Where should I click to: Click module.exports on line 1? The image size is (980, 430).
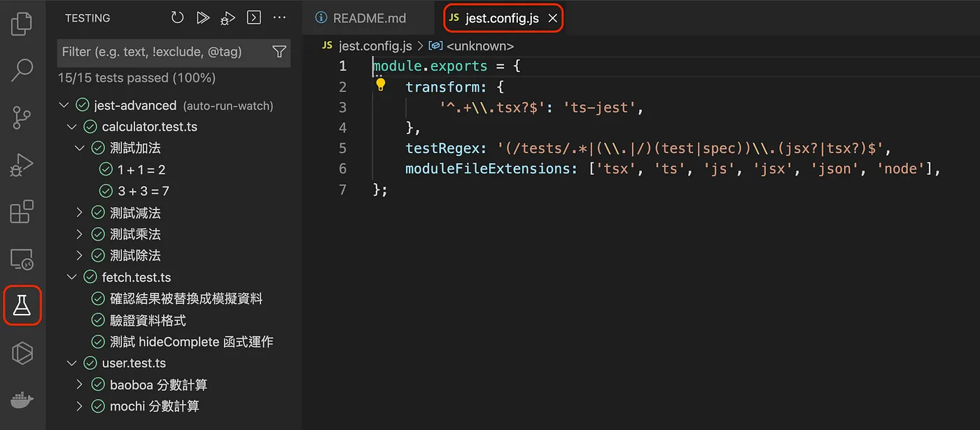click(x=430, y=66)
